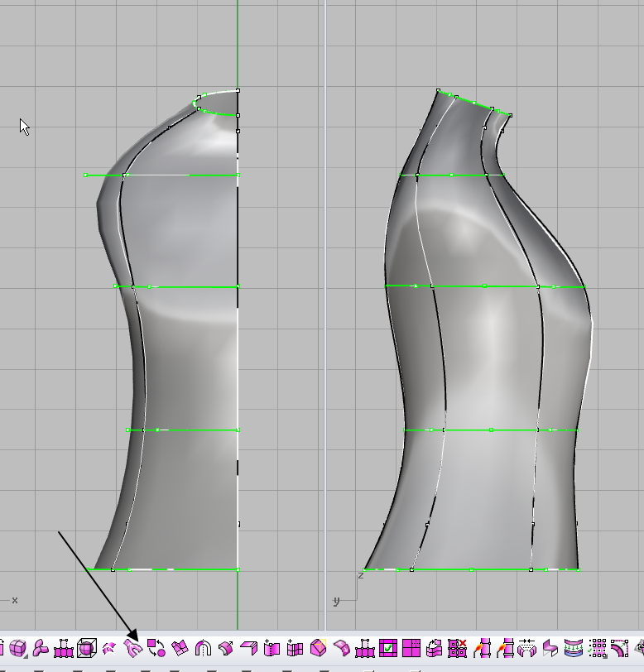Click the bent flat plate icon

249,649
